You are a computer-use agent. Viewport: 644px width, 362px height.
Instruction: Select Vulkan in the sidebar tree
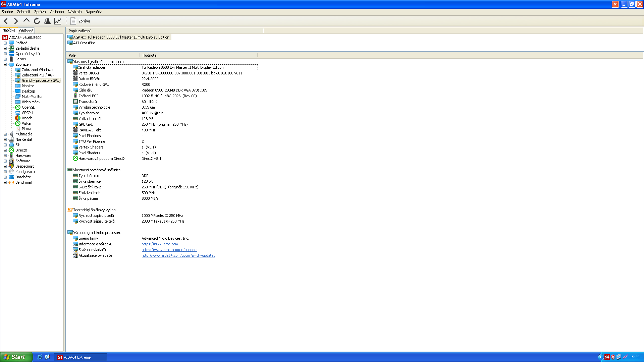(27, 123)
